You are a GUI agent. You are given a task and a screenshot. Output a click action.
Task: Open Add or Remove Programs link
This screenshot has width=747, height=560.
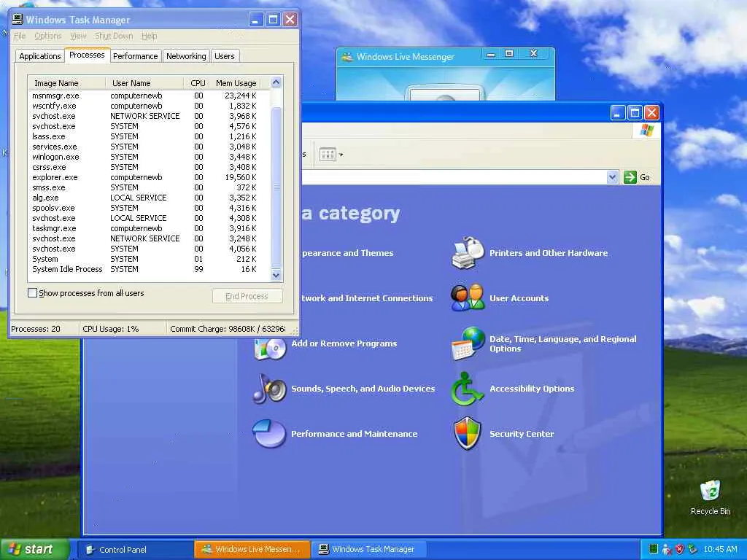(x=344, y=343)
